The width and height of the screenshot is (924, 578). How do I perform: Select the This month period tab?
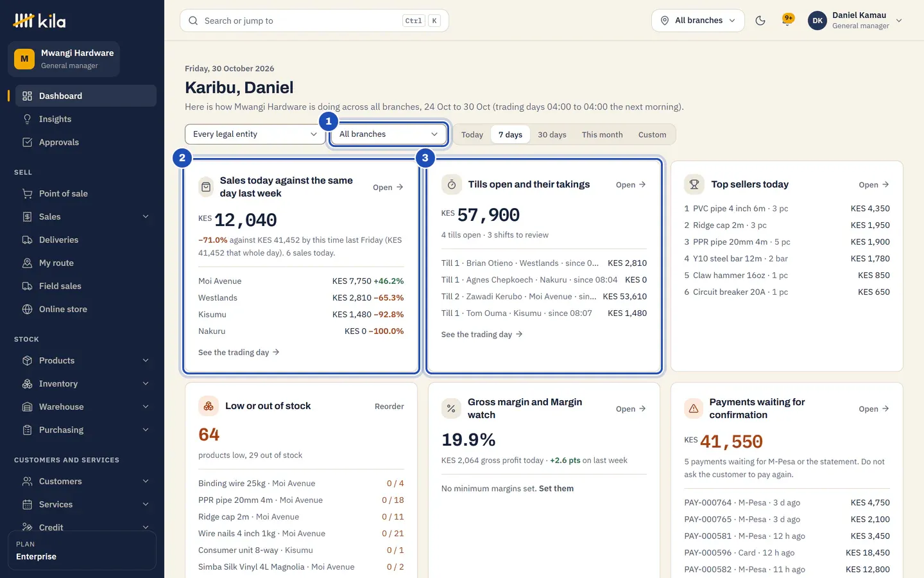[602, 134]
